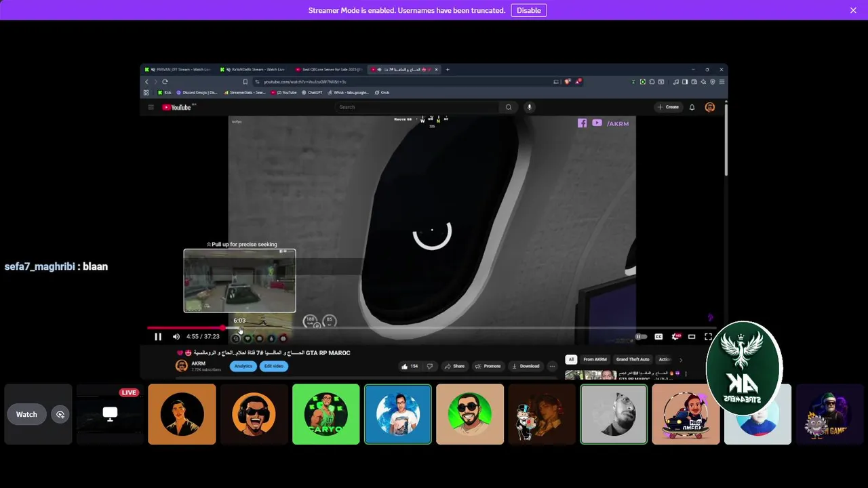The width and height of the screenshot is (868, 488).
Task: Open the AKRM channel avatar
Action: 181,366
